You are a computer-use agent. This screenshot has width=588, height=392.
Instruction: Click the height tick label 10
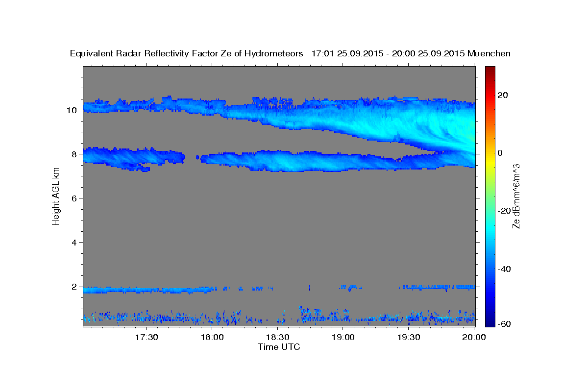pos(71,110)
